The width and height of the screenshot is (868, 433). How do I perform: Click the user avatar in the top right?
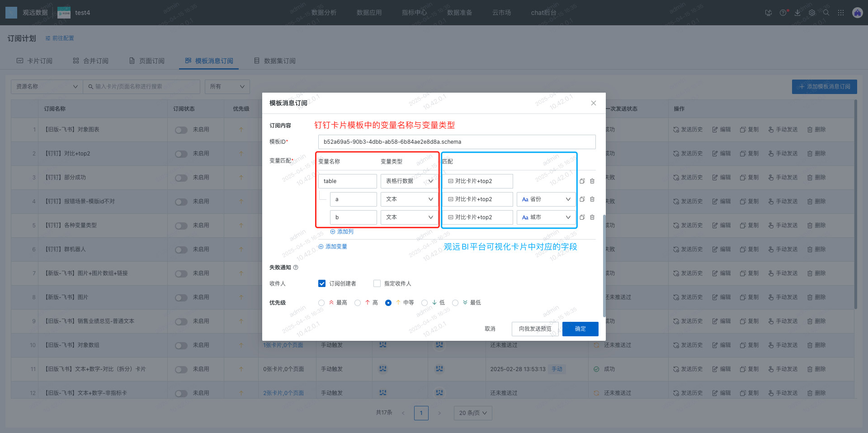[x=857, y=13]
